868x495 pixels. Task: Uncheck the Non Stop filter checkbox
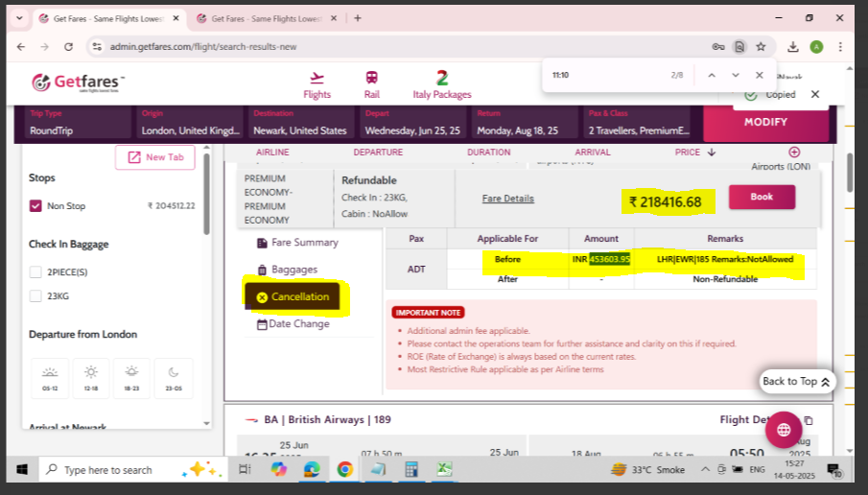35,205
